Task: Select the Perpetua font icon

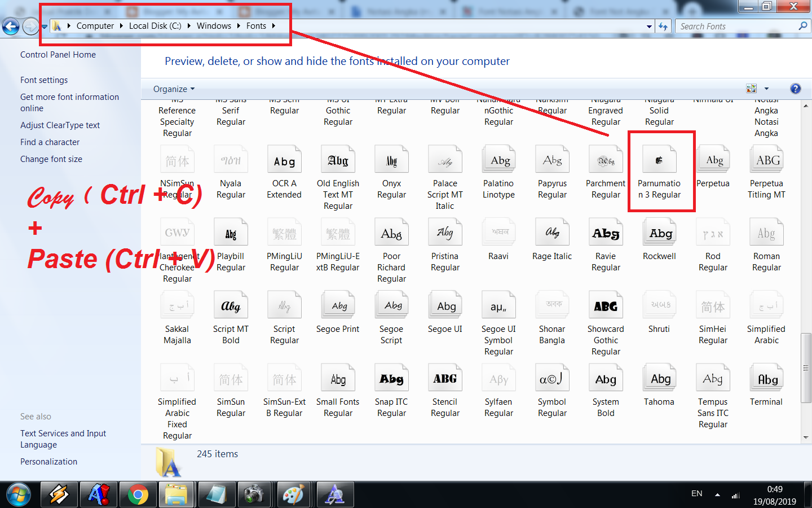Action: [713, 160]
